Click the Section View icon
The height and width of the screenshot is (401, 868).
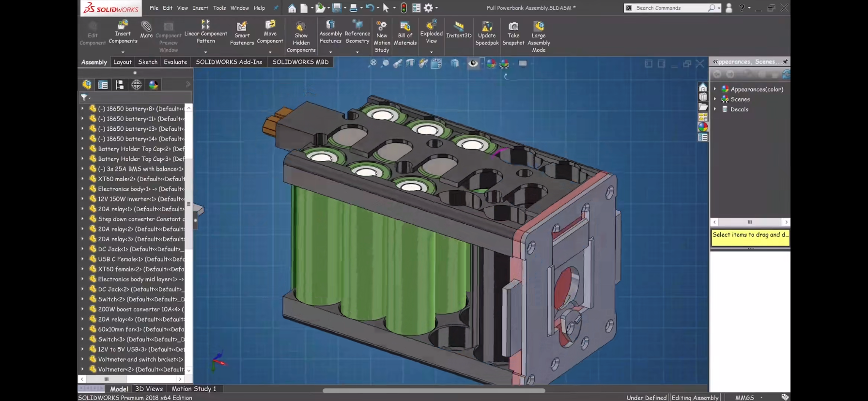coord(410,63)
